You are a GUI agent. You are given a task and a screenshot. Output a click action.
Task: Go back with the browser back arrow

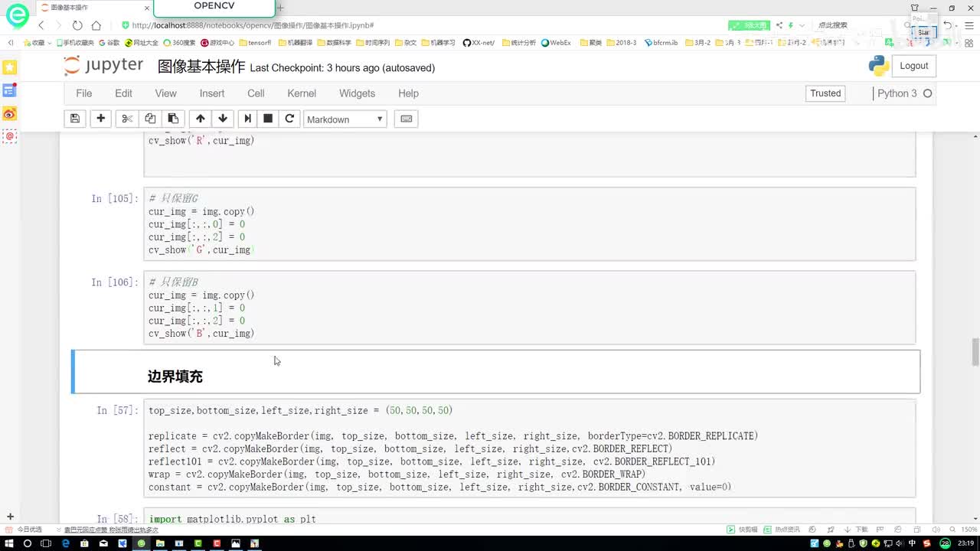(41, 25)
